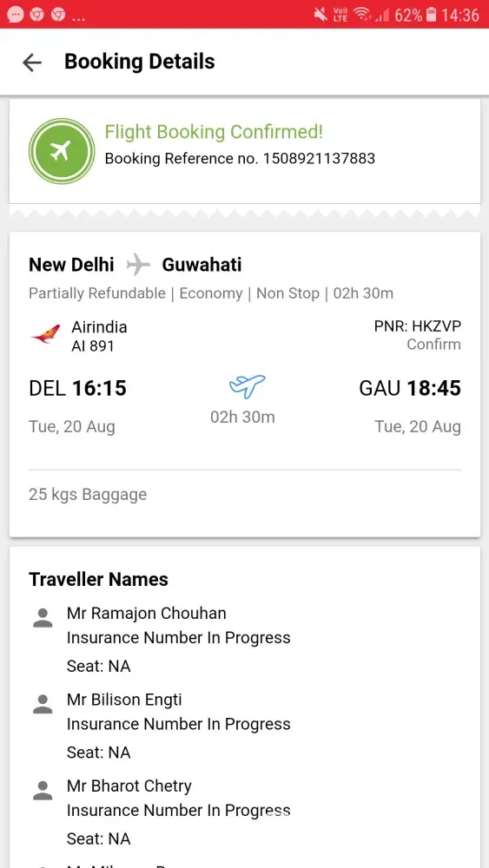Tap person icon beside Mr Bharot Chetry

point(43,790)
